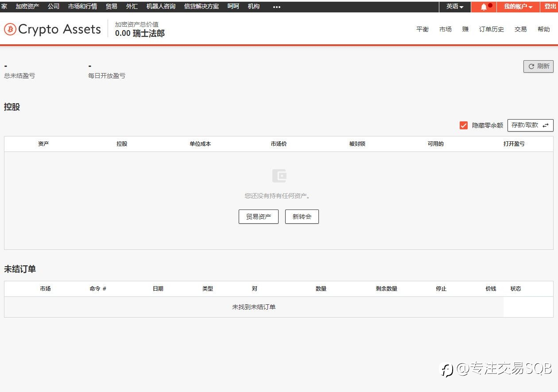Click the 状态 column header
The height and width of the screenshot is (392, 558).
point(515,289)
